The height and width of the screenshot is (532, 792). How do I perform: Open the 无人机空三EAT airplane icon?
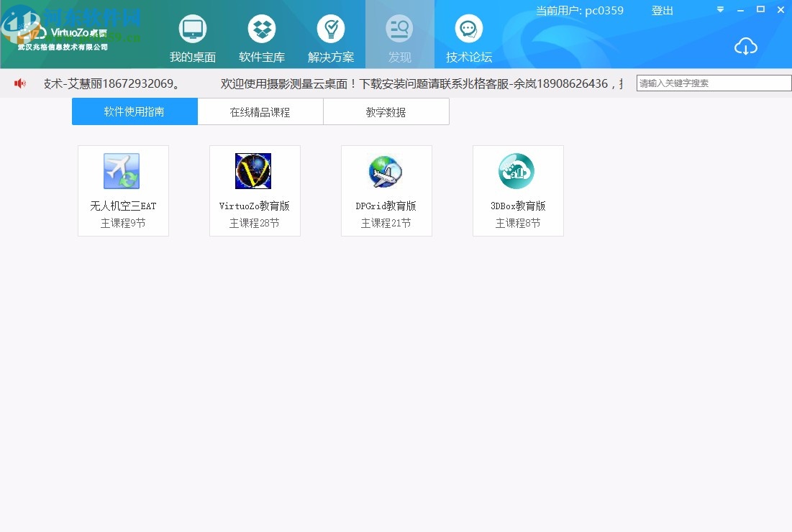click(123, 170)
